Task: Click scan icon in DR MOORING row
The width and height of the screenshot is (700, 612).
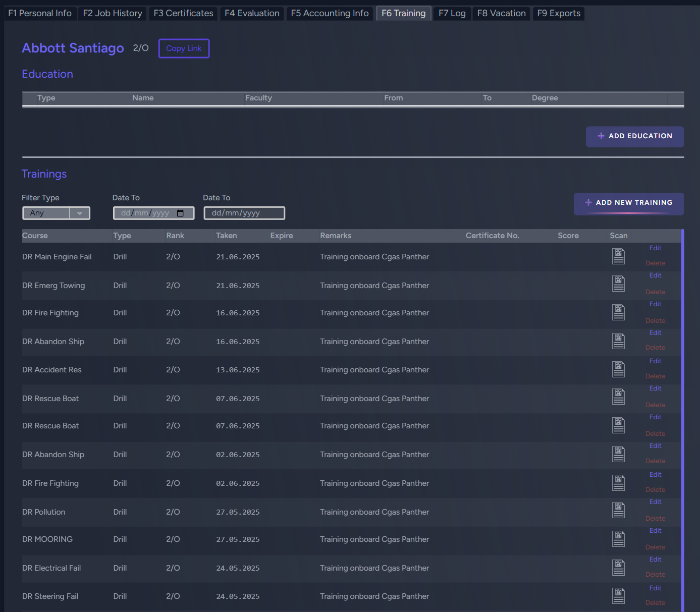Action: pos(618,539)
